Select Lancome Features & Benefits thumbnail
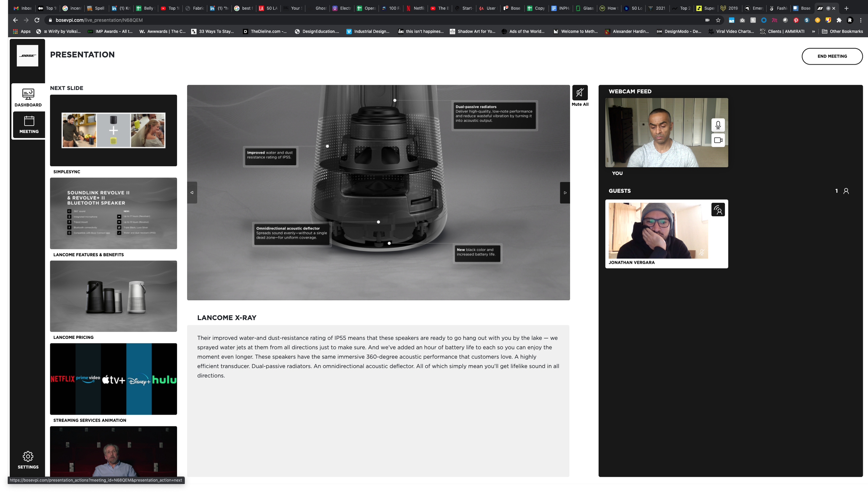The width and height of the screenshot is (868, 493). pos(113,214)
